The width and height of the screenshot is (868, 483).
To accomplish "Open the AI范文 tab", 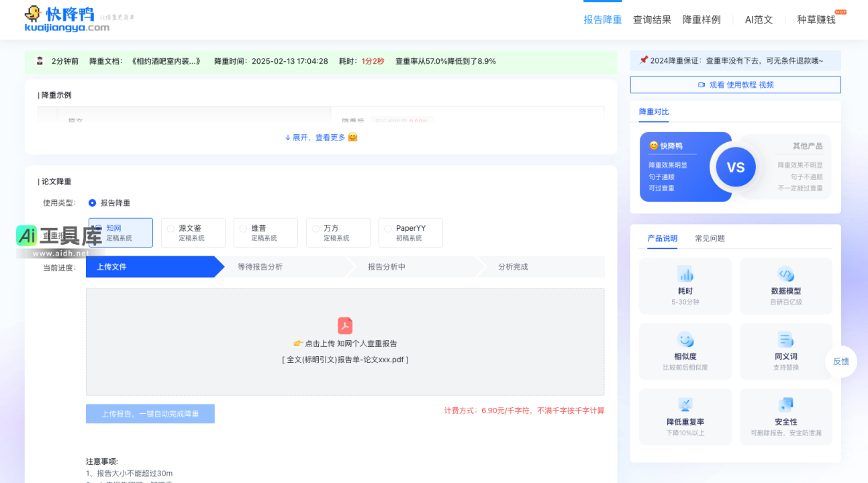I will coord(758,20).
